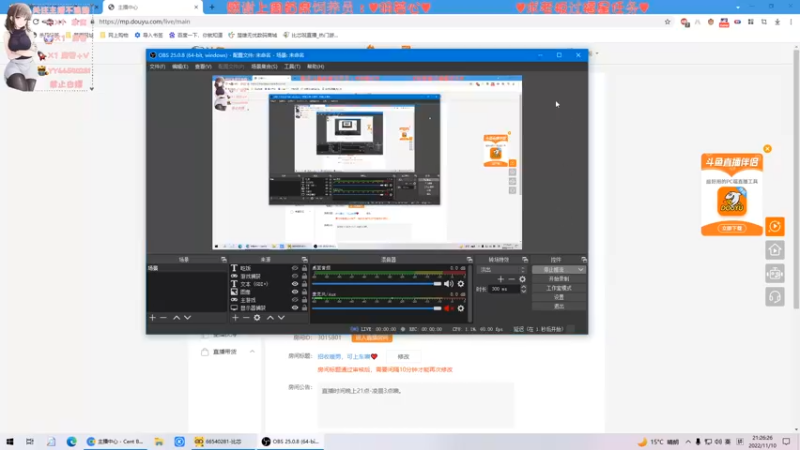Pop out the 控件 controls dock
This screenshot has height=450, width=800.
coord(584,260)
